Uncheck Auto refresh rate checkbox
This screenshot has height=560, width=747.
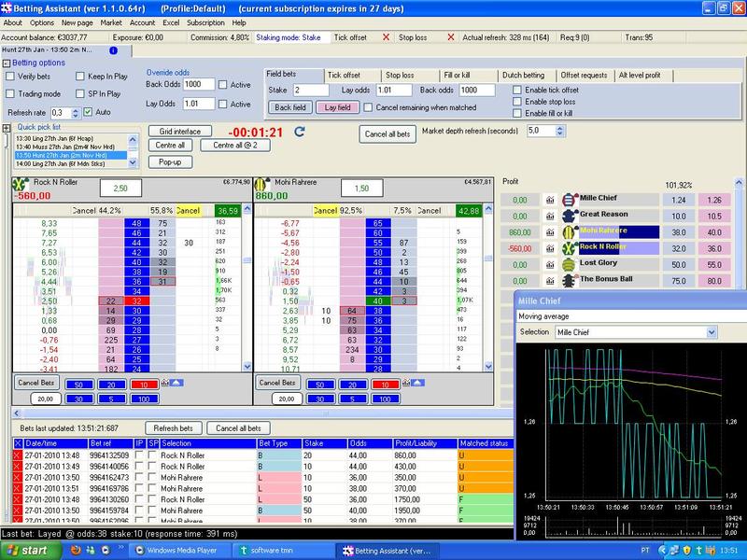click(x=88, y=112)
